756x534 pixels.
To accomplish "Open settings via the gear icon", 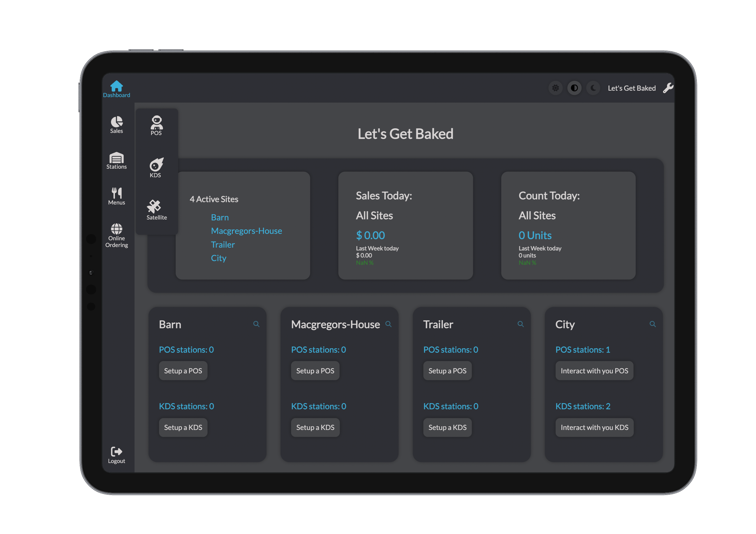I will pyautogui.click(x=556, y=88).
